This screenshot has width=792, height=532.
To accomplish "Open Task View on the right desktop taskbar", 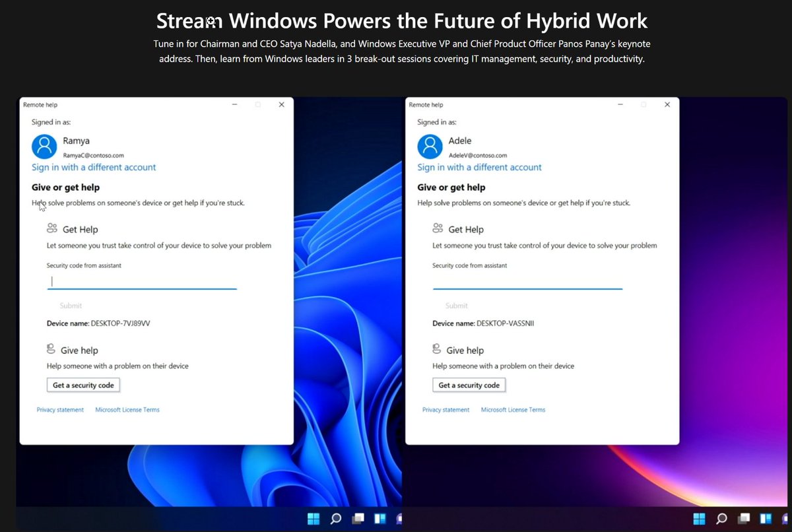I will tap(744, 518).
